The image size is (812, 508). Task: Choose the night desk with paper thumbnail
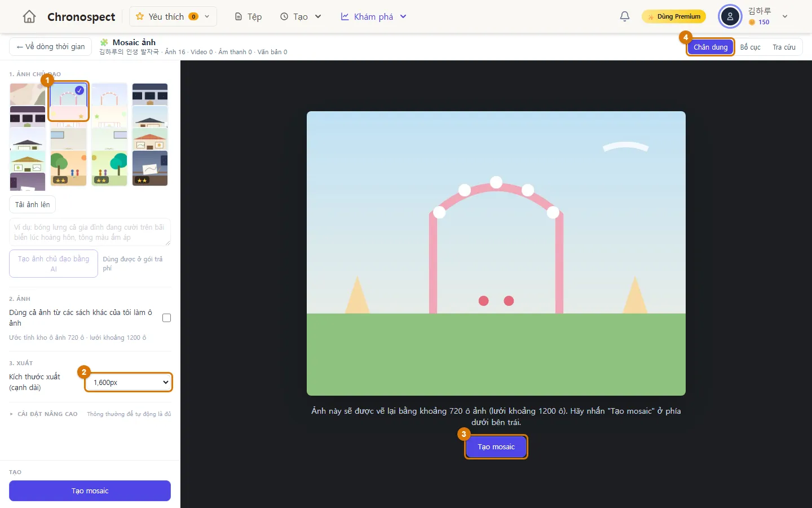[x=150, y=168]
